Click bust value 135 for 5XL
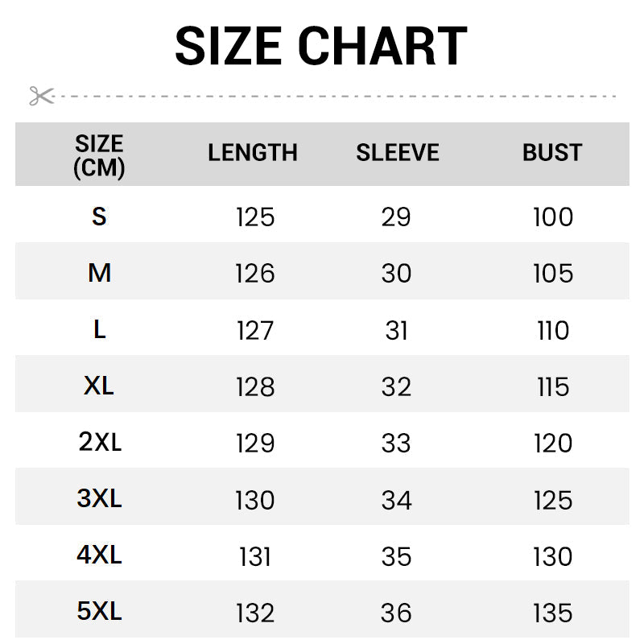The image size is (644, 644). tap(553, 613)
